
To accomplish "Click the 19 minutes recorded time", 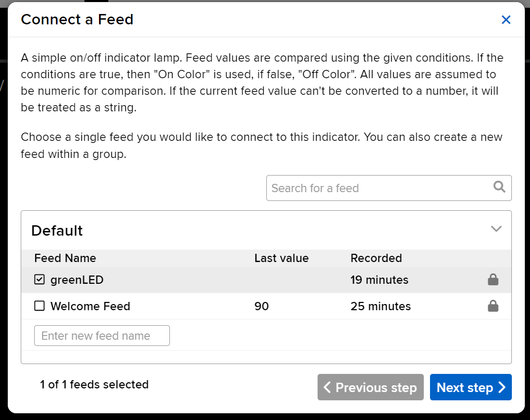I will (379, 280).
